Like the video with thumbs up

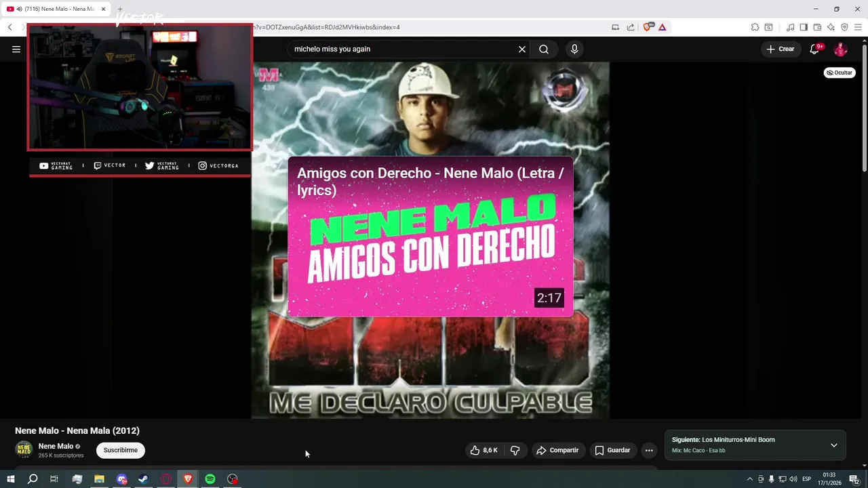pyautogui.click(x=484, y=450)
